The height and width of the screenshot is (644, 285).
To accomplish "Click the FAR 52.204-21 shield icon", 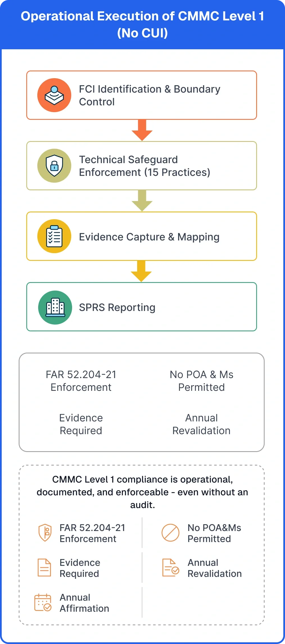I will (x=45, y=533).
